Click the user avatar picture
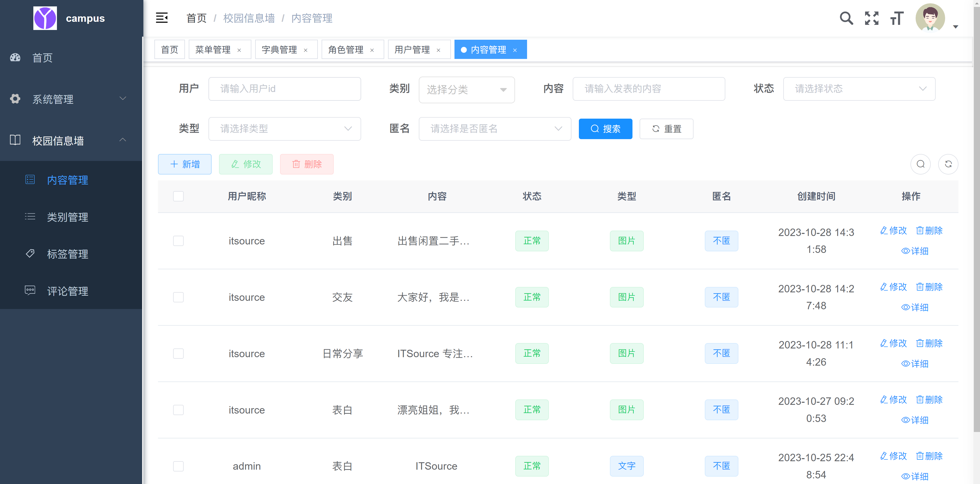Viewport: 980px width, 484px height. (x=930, y=18)
